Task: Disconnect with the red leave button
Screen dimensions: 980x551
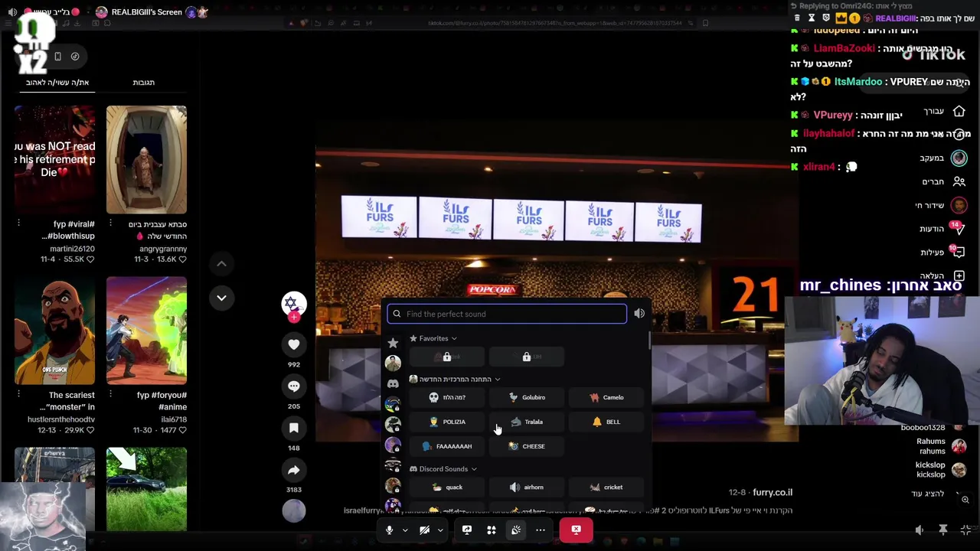Action: coord(577,530)
